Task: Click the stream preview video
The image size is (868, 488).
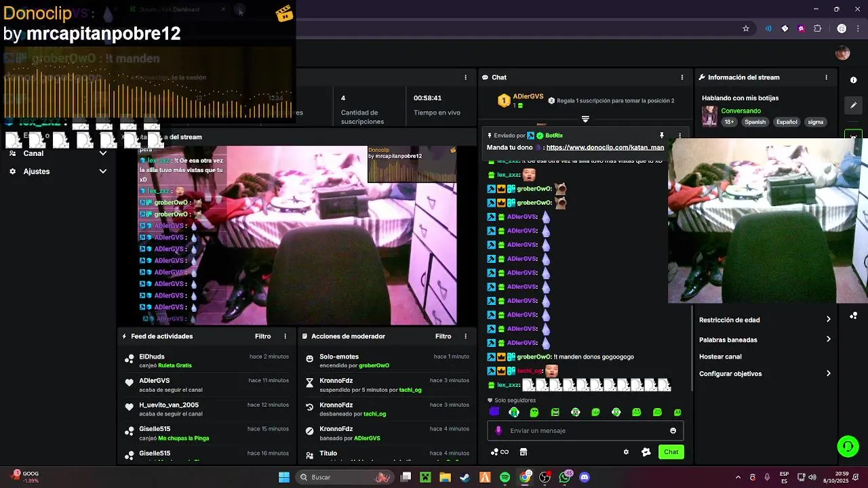Action: 297,235
